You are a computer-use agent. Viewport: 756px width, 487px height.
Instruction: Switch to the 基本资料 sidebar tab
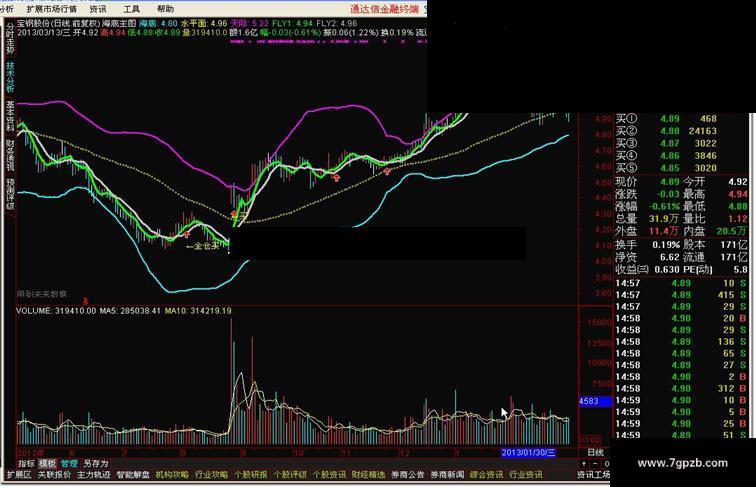click(10, 116)
